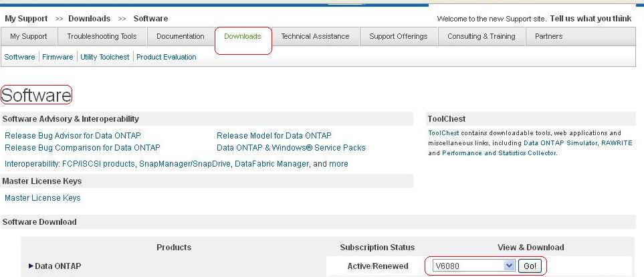
Task: Click the Data ONTAP product name
Action: tap(58, 266)
